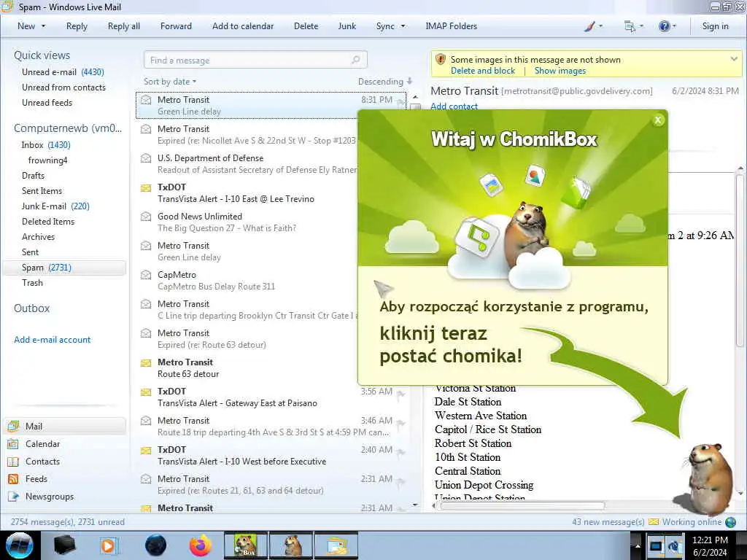Image resolution: width=747 pixels, height=560 pixels.
Task: Click the flag icon on the 3:46 AM Metro Transit message
Action: [401, 423]
